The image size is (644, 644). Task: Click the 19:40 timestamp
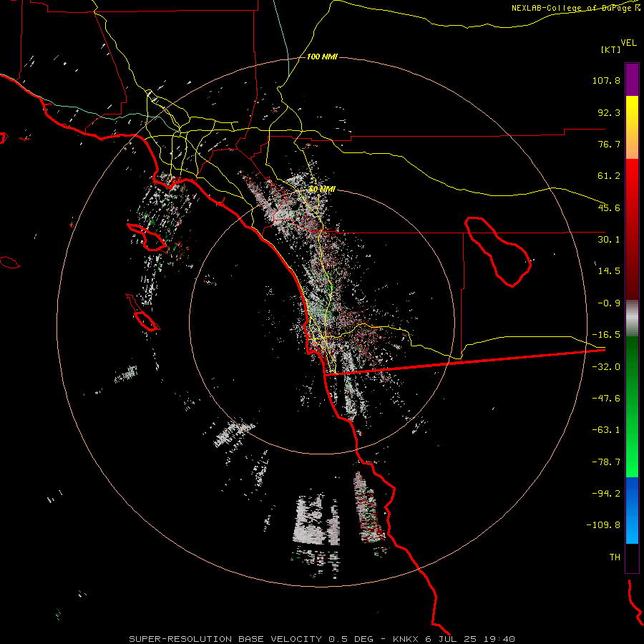point(499,639)
